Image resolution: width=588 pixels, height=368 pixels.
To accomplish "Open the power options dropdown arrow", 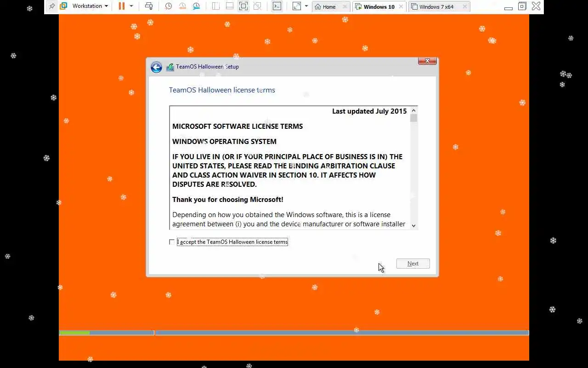I will [131, 6].
